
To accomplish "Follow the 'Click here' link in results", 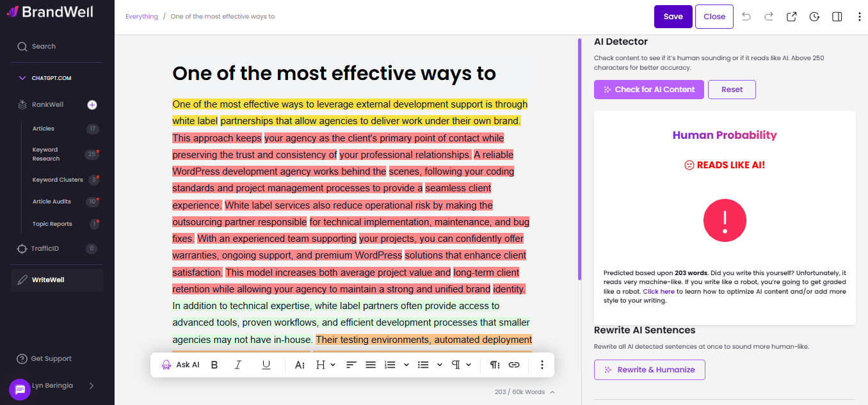I will pos(659,291).
